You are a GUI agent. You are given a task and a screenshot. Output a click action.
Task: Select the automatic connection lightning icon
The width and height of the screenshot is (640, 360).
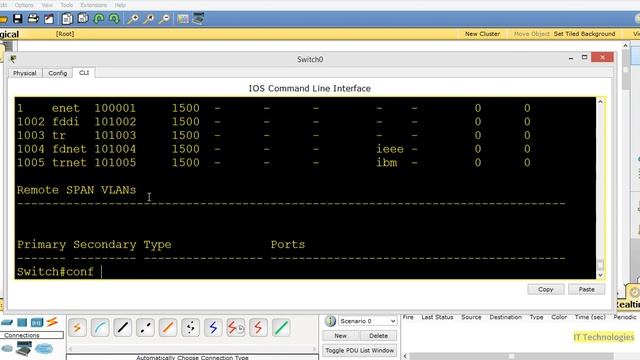pos(77,328)
